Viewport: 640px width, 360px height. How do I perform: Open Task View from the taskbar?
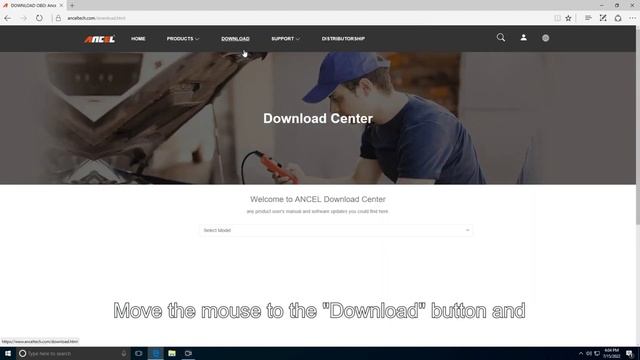click(139, 353)
